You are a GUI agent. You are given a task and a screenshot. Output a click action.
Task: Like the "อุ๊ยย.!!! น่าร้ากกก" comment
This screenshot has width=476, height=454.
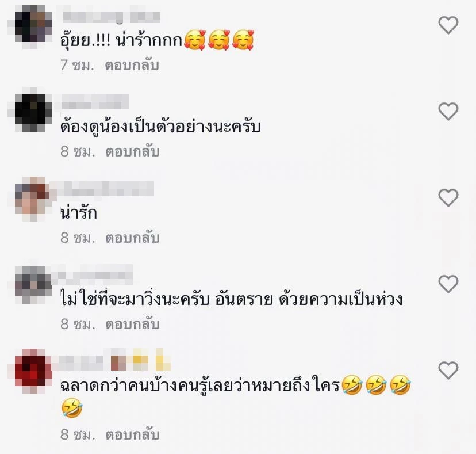[448, 25]
